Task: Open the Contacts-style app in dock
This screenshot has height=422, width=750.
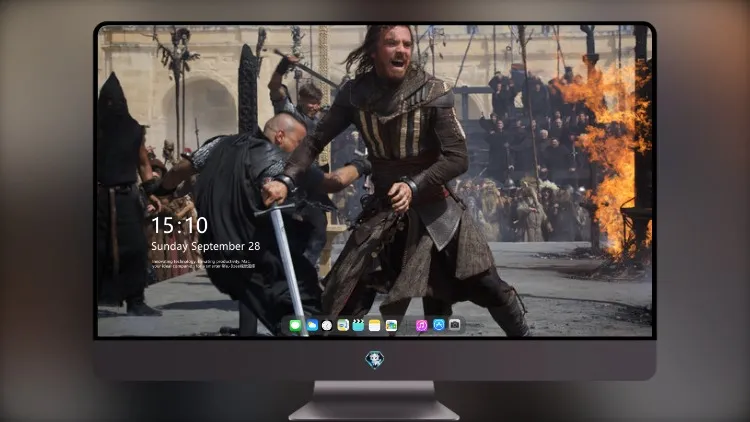Action: pyautogui.click(x=343, y=325)
